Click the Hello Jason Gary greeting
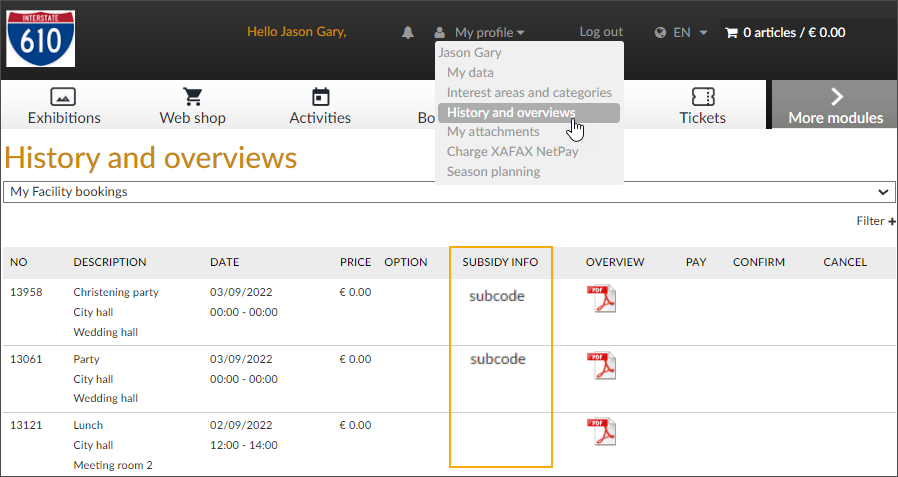The height and width of the screenshot is (477, 898). point(297,31)
